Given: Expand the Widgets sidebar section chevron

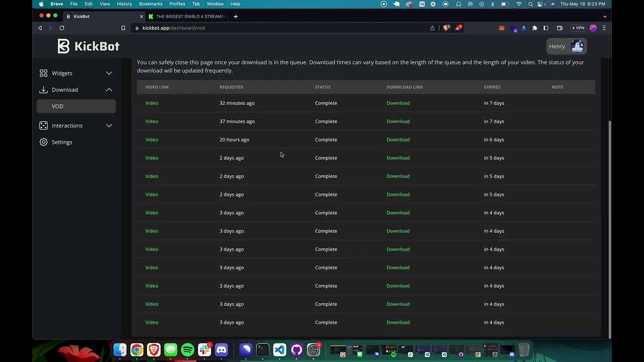Looking at the screenshot, I should (109, 73).
